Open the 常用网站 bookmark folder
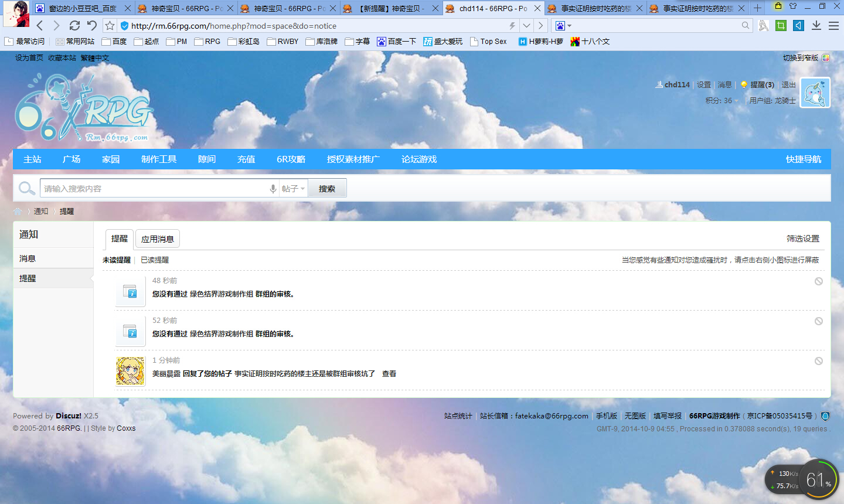 pyautogui.click(x=75, y=42)
